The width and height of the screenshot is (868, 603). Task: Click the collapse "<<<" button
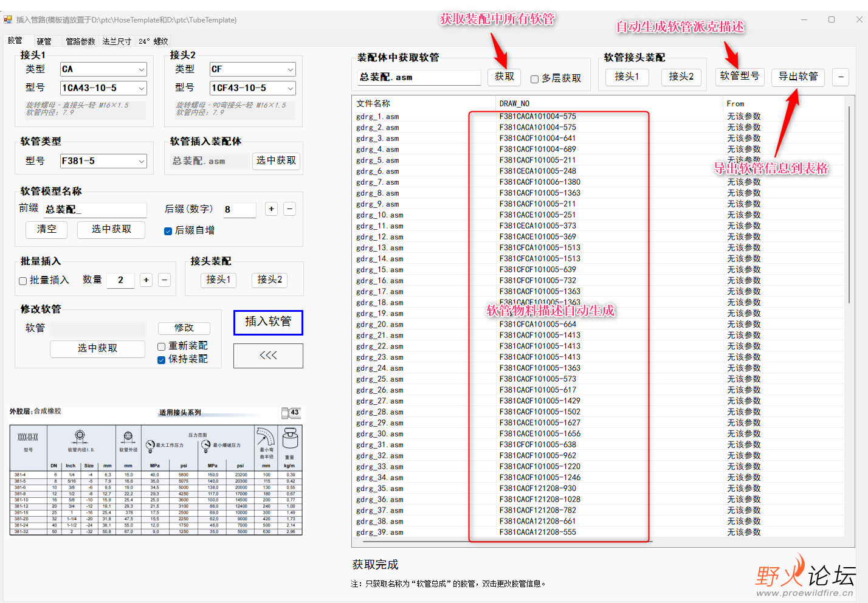(x=268, y=356)
